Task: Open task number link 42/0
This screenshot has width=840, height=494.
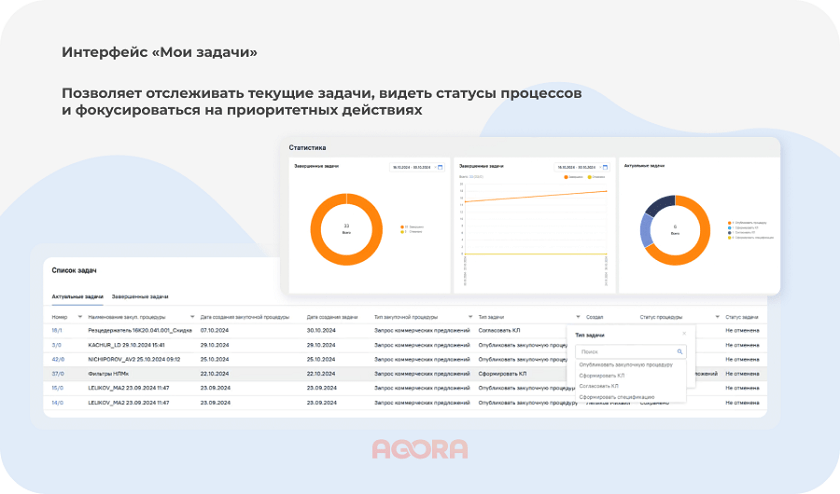Action: (x=58, y=359)
